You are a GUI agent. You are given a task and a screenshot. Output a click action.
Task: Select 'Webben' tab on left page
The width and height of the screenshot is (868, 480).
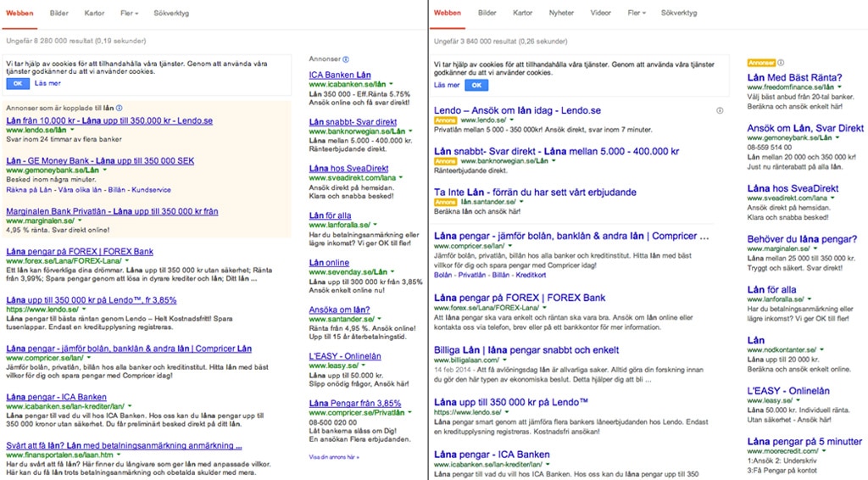(20, 14)
